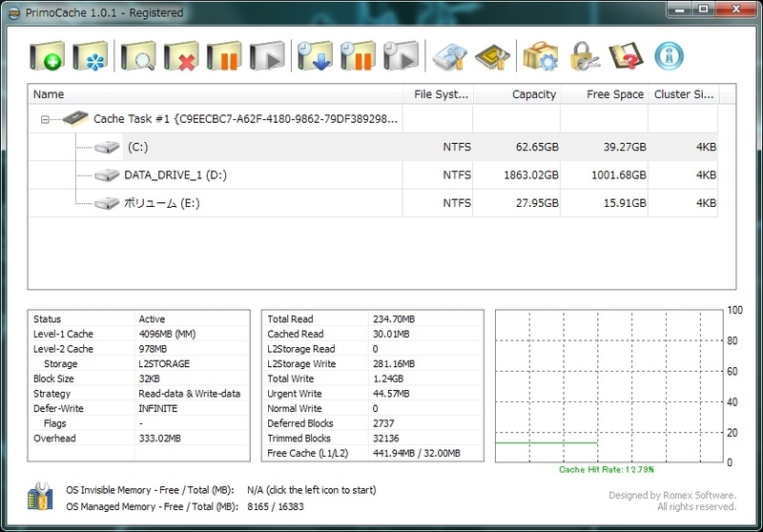This screenshot has height=532, width=763.
Task: Open the license padlock-and-keys icon
Action: click(584, 56)
